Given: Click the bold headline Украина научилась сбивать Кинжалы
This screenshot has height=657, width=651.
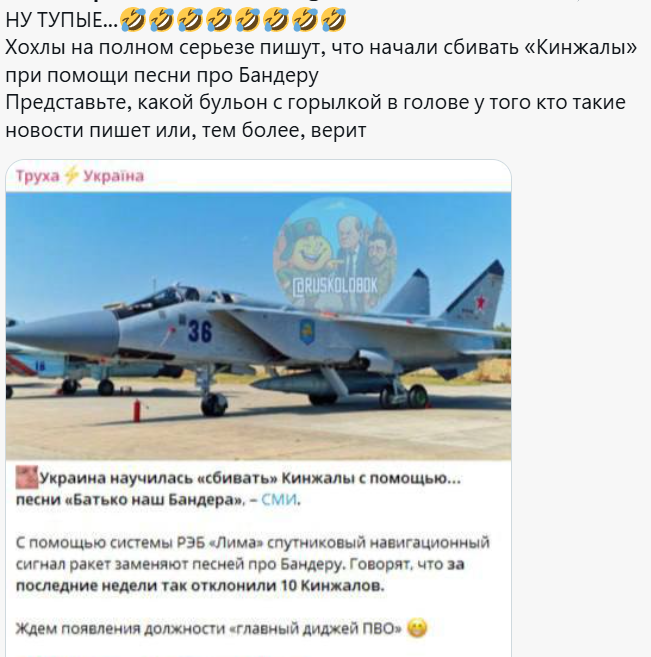Looking at the screenshot, I should [239, 489].
